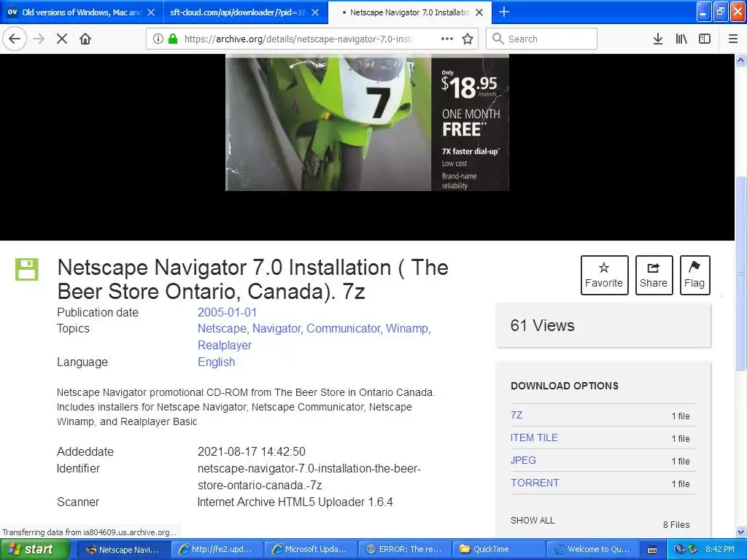The height and width of the screenshot is (560, 747).
Task: Switch to Microsoft Update taskbar window
Action: [x=309, y=550]
